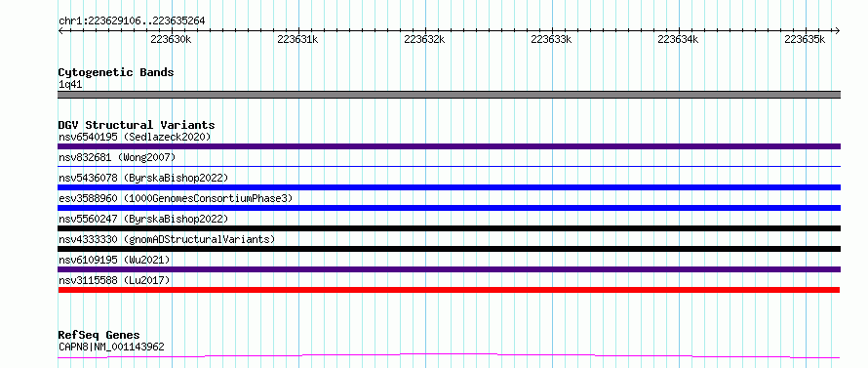Open variant nsv6109195 (Wu2021) label
868x368 pixels.
click(114, 260)
